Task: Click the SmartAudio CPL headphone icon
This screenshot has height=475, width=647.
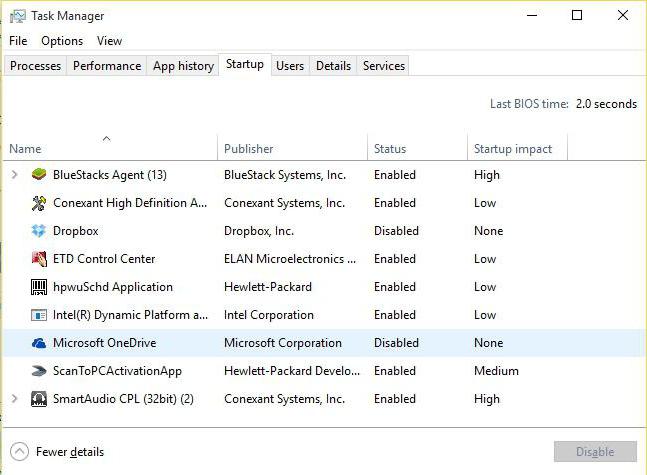Action: (39, 399)
